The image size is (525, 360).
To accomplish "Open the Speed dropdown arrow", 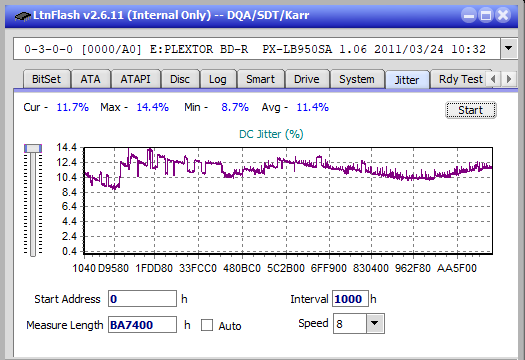I will (375, 323).
